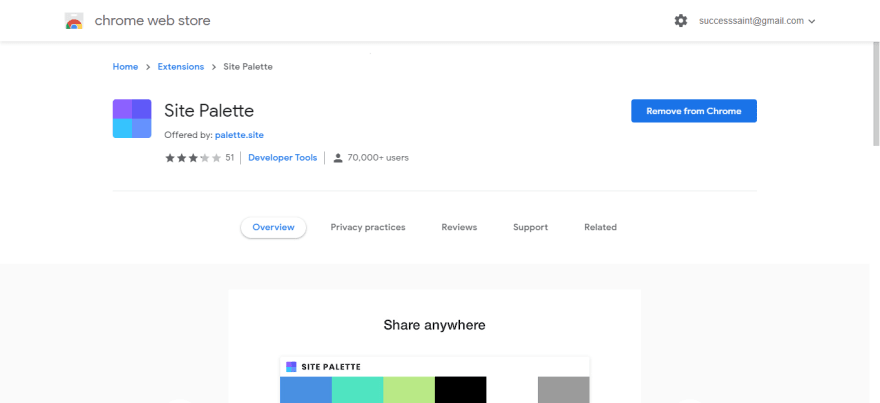Select the blue color swatch

[306, 390]
